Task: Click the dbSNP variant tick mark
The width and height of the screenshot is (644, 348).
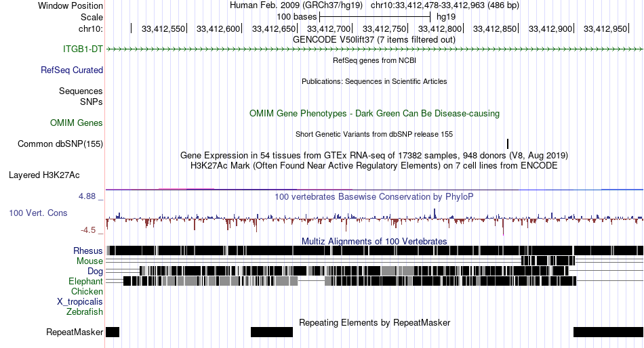Action: [x=508, y=144]
